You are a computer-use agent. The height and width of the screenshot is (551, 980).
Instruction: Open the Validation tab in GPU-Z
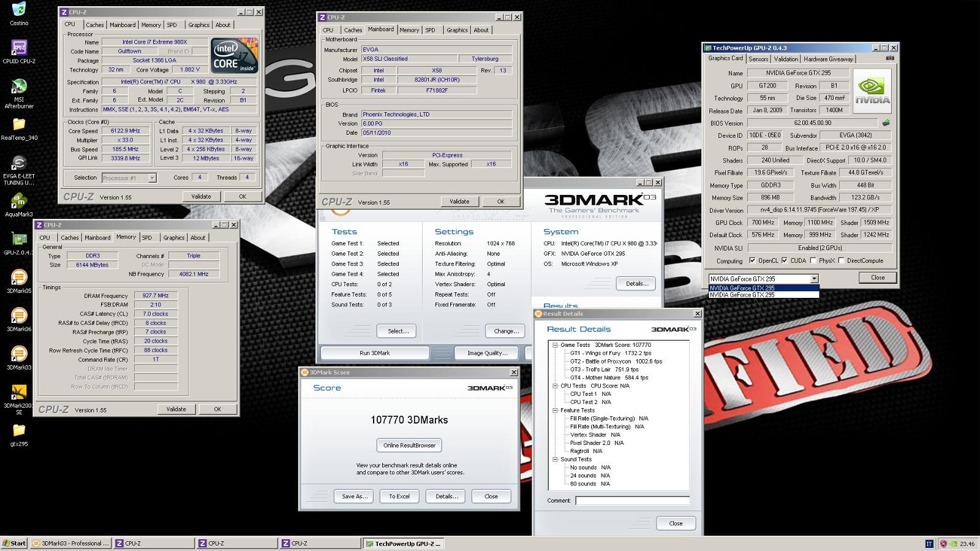point(786,59)
